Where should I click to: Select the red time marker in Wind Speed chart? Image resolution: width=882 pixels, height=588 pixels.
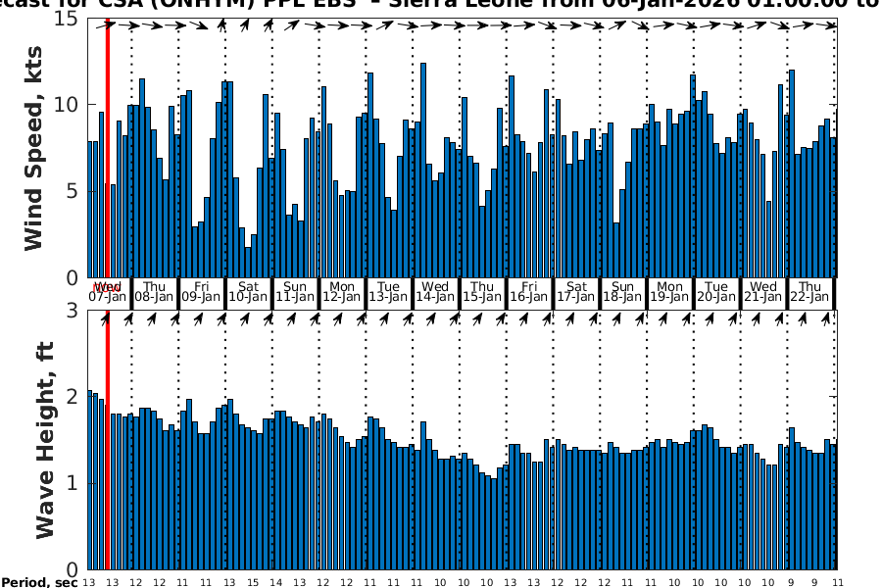pyautogui.click(x=107, y=147)
